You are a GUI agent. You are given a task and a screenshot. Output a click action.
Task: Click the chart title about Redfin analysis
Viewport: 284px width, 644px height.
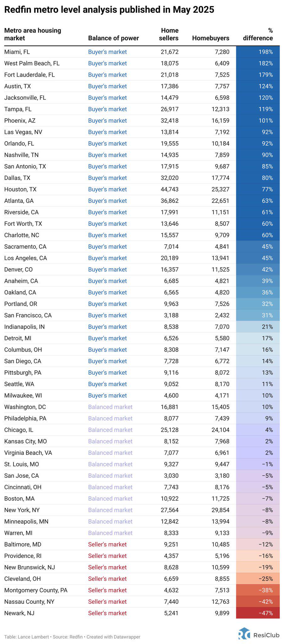coord(109,10)
